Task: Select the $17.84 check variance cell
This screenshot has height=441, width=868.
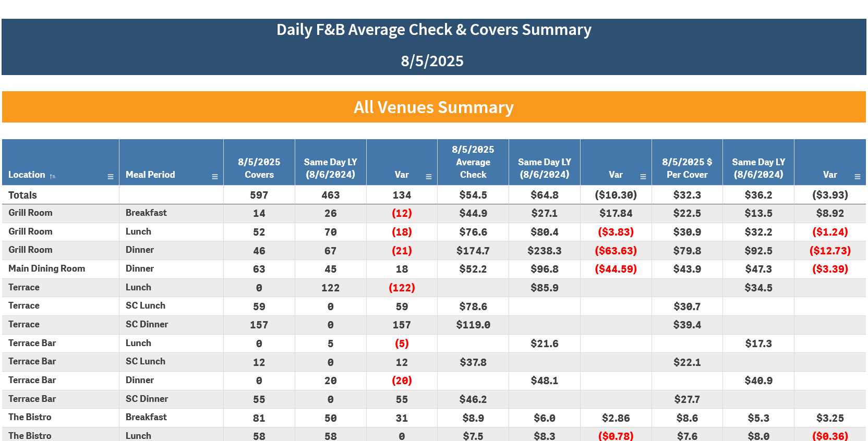Action: pos(616,213)
